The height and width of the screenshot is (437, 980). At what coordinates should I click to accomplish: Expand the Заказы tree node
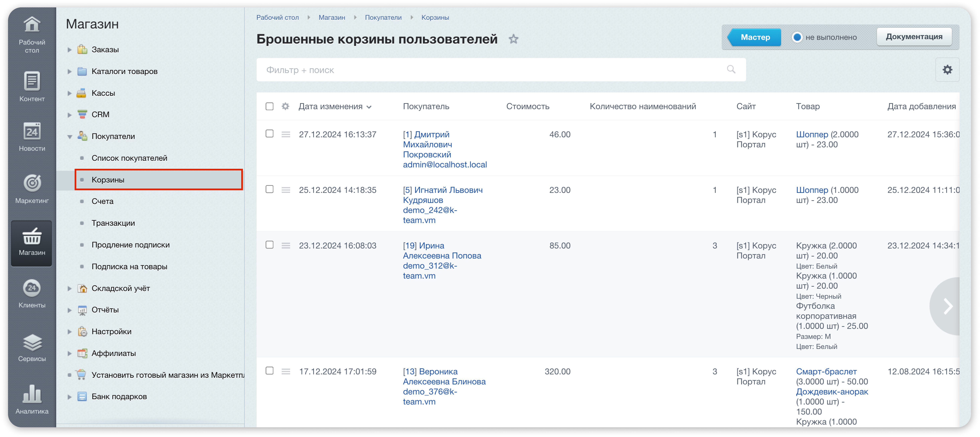(x=70, y=50)
